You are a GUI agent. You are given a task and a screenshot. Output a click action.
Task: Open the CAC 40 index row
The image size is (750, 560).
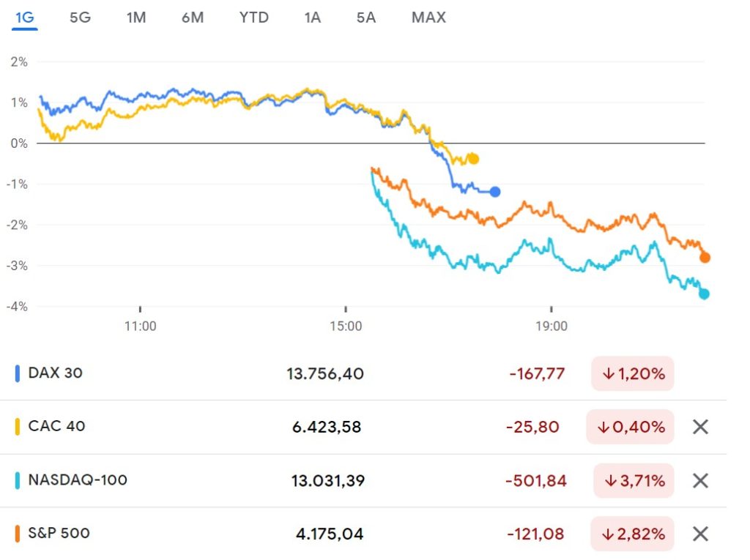[x=363, y=427]
